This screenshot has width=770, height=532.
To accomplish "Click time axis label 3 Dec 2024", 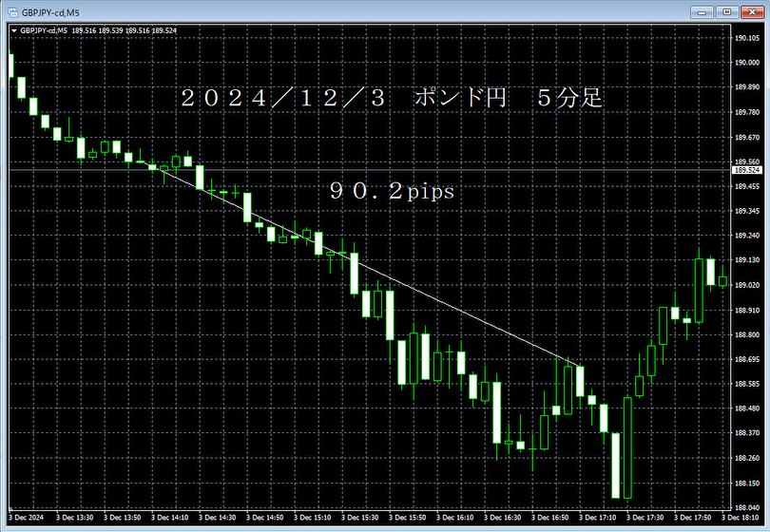I will click(27, 518).
